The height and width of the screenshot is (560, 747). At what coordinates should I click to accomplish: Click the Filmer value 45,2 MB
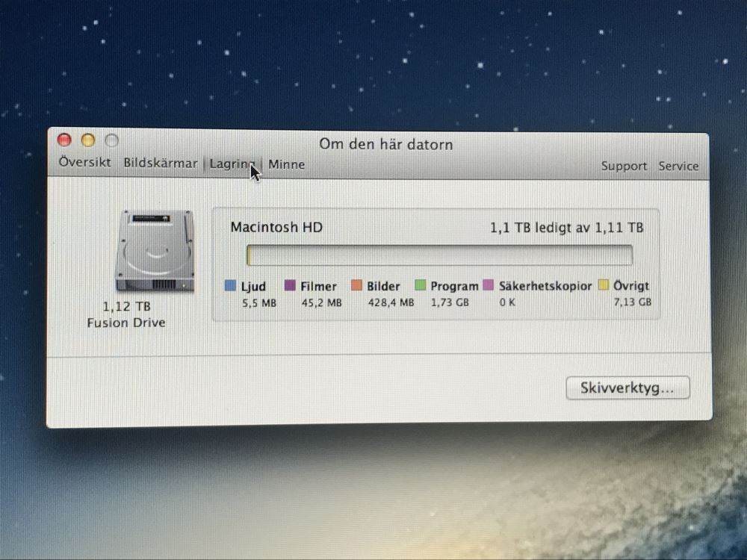coord(321,302)
